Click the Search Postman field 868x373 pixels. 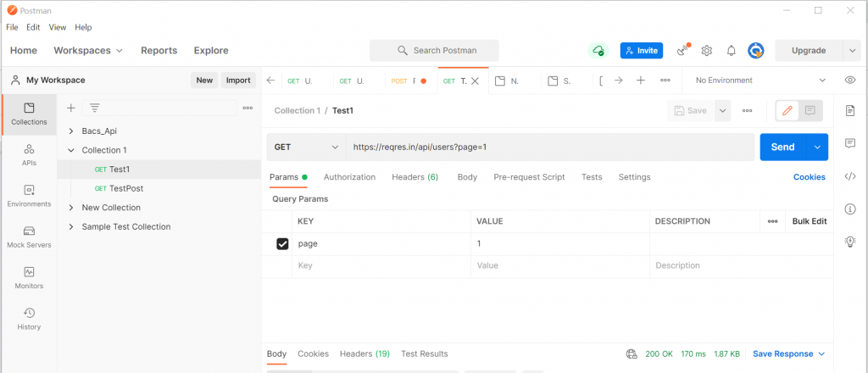pos(435,50)
